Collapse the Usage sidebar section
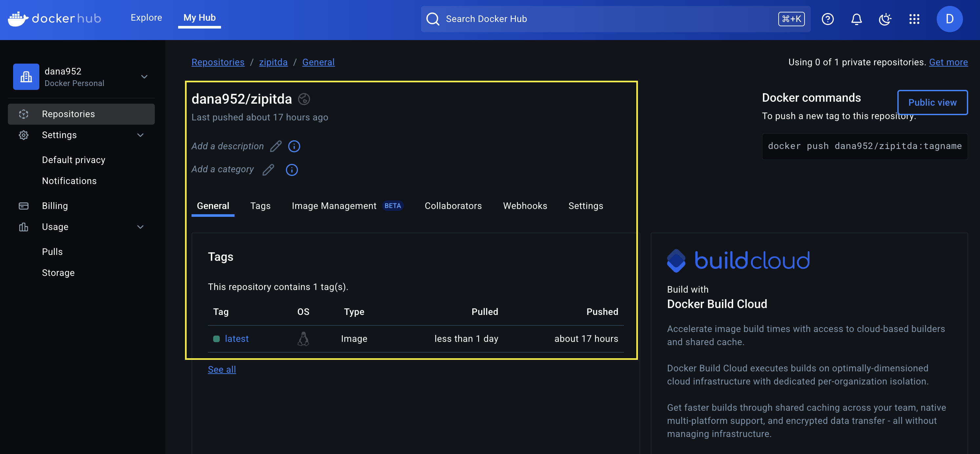 click(x=140, y=227)
